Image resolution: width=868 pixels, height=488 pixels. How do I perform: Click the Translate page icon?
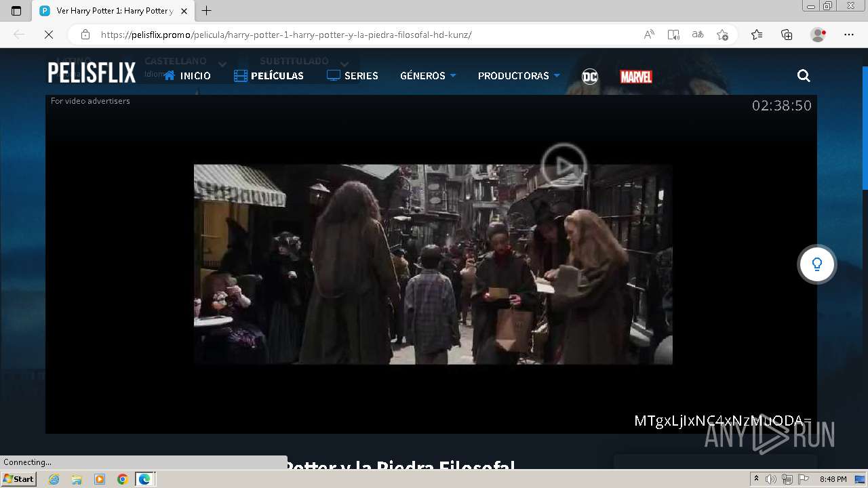(698, 35)
